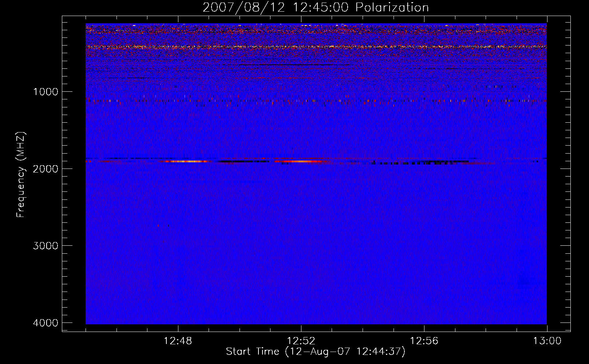Click the 2000 frequency tick label
Screen dimensions: 589x364
coord(46,169)
